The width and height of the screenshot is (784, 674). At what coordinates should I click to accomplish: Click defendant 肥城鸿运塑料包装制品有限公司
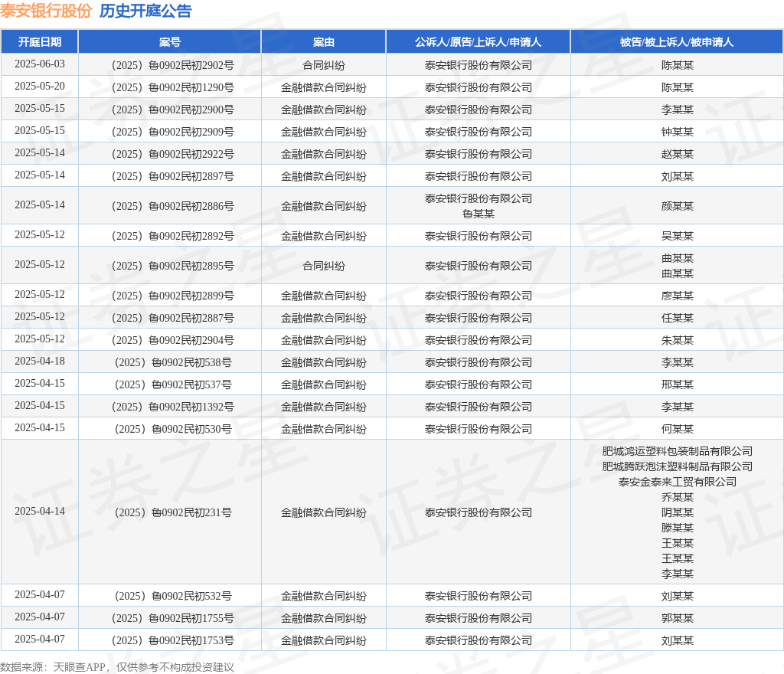[677, 451]
